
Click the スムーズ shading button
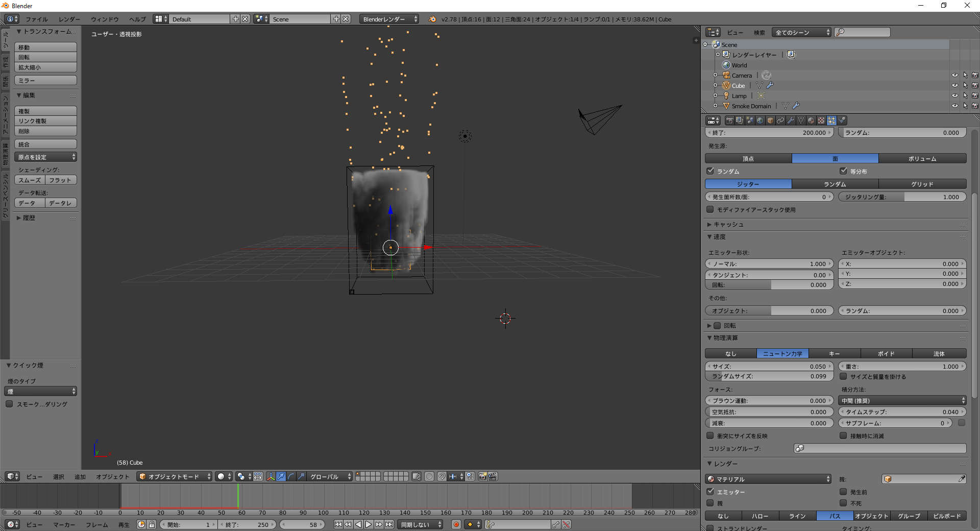(30, 180)
